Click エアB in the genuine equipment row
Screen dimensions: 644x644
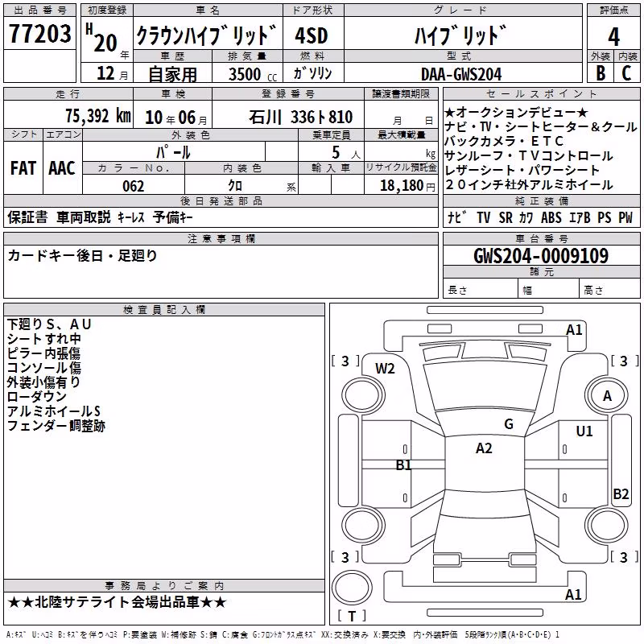[580, 217]
